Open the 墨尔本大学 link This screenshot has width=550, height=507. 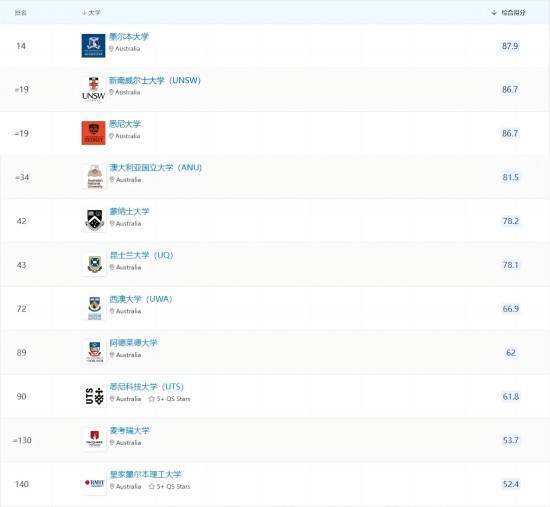129,36
